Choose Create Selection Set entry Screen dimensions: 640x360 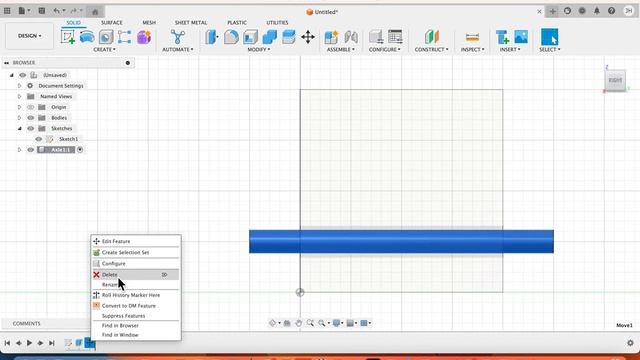click(x=136, y=252)
